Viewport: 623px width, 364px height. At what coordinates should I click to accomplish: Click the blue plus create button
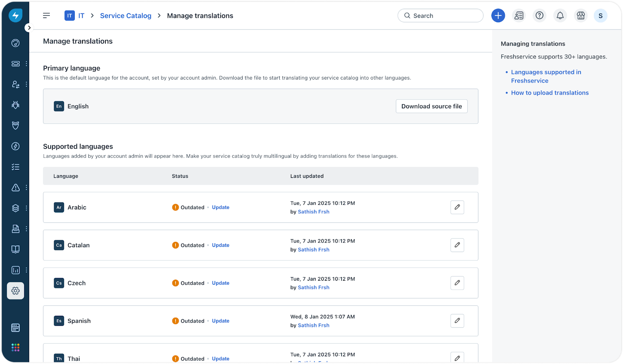click(498, 16)
